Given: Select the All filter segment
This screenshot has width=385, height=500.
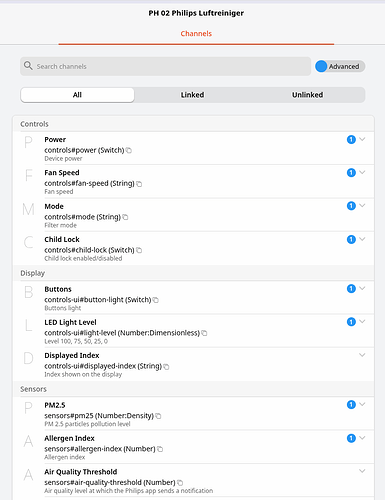Looking at the screenshot, I should pos(77,95).
